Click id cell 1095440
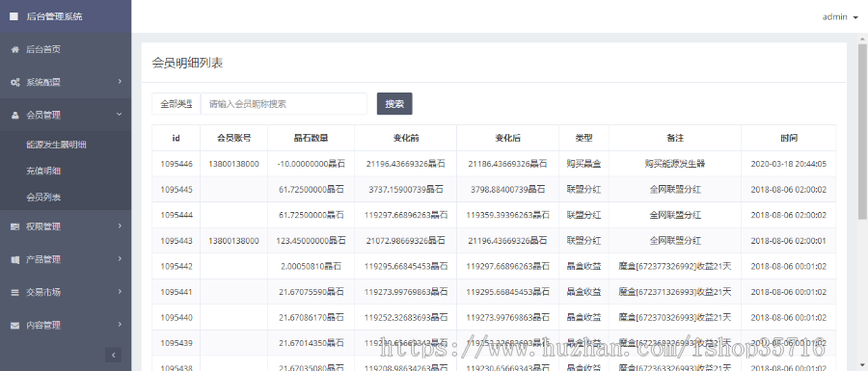The height and width of the screenshot is (371, 868). 176,317
